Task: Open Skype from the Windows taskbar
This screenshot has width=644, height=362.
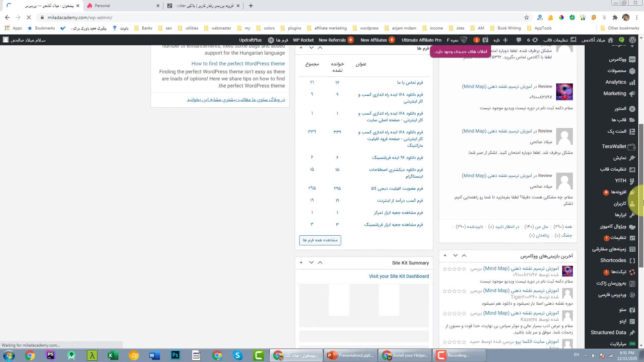Action: 238,355
